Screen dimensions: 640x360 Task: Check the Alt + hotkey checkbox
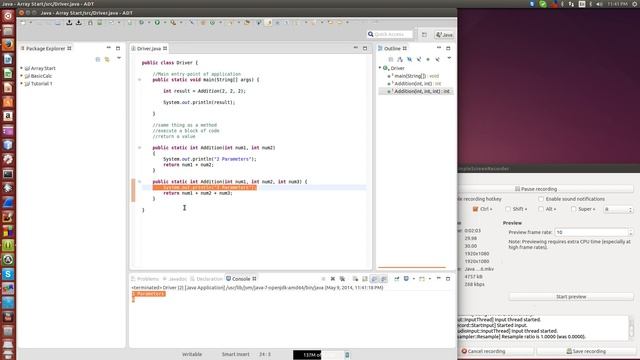point(541,209)
